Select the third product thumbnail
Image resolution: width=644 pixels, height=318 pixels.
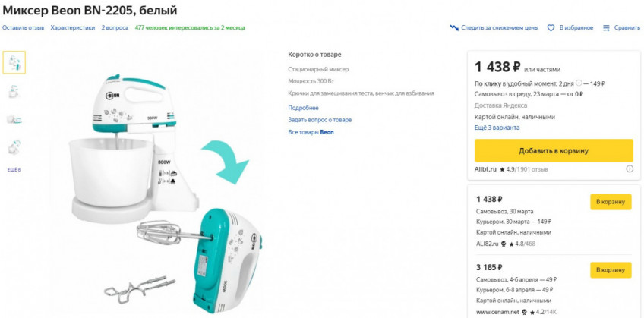(x=14, y=118)
